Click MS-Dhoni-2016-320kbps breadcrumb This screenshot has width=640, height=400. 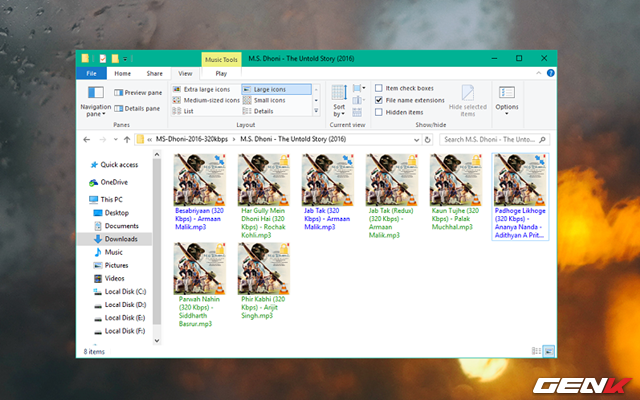(x=192, y=139)
